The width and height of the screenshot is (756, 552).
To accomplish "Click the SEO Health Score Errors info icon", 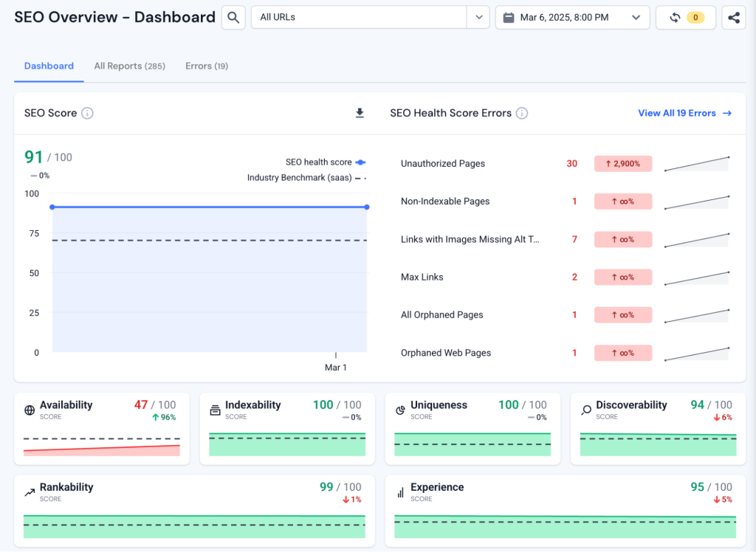I will pos(522,113).
